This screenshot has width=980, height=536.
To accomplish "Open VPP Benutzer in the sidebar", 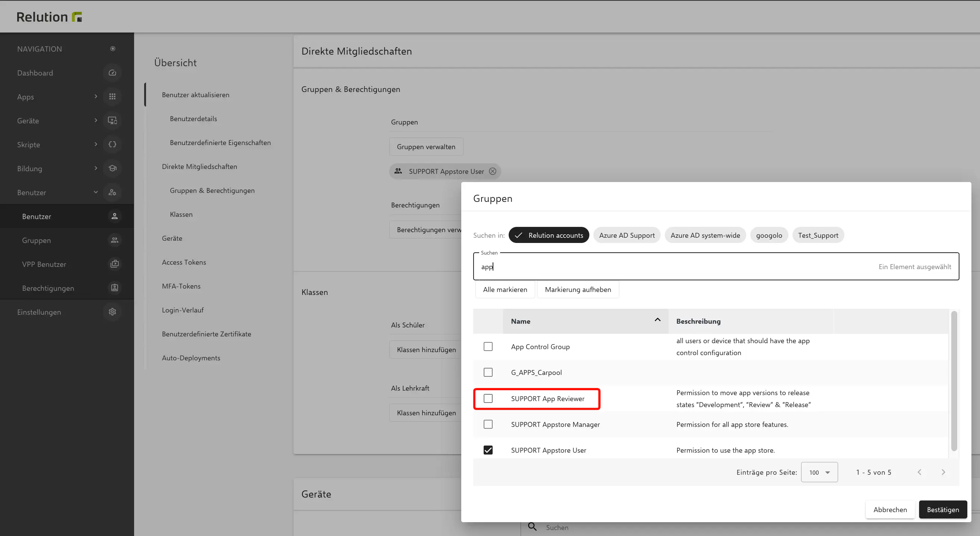I will click(x=44, y=264).
